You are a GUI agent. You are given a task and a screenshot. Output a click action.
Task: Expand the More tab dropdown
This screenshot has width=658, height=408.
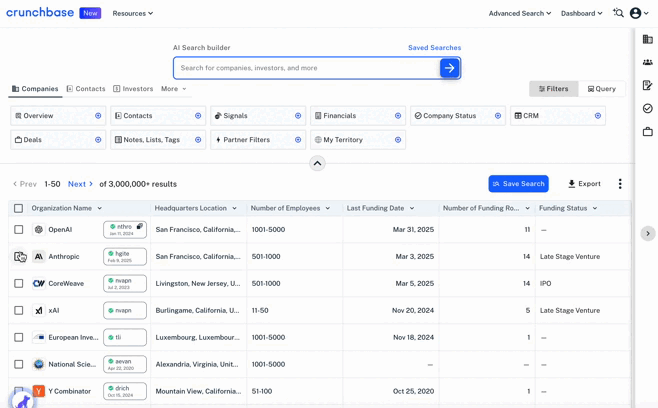pos(173,89)
